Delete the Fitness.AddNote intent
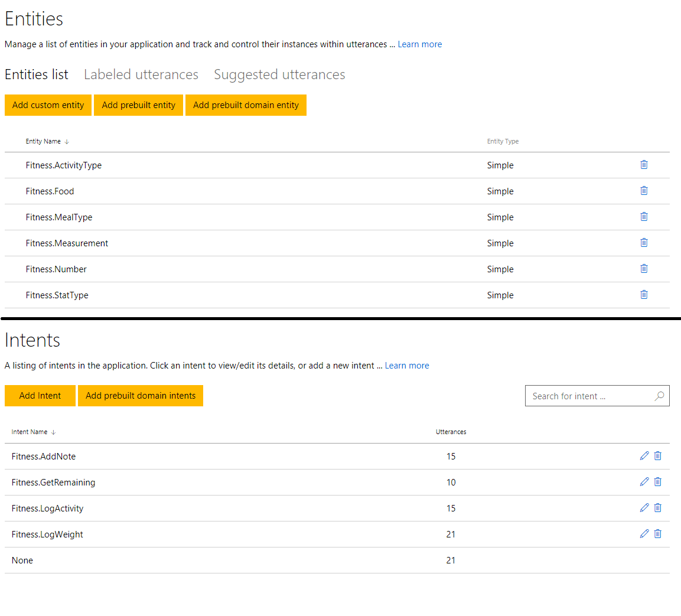This screenshot has height=616, width=681. pos(658,456)
